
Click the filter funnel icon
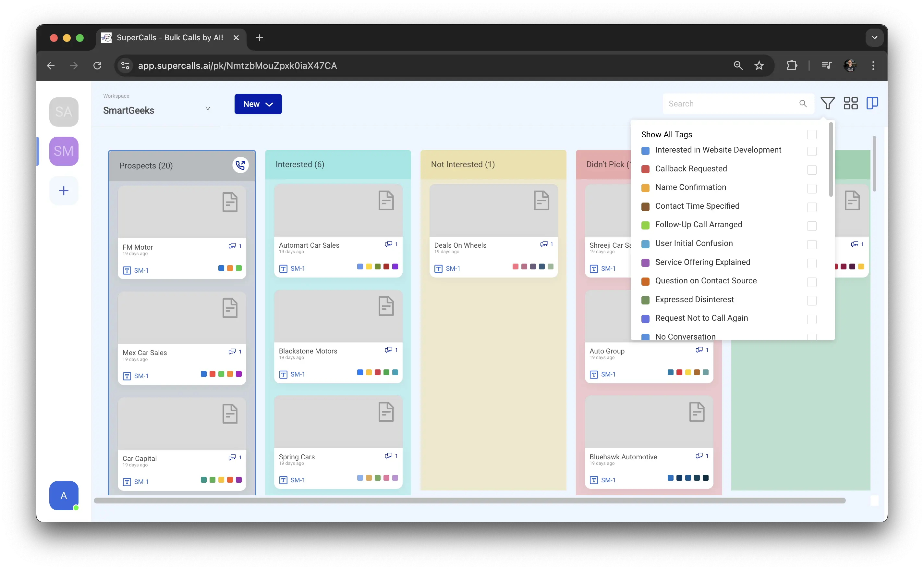pos(827,103)
